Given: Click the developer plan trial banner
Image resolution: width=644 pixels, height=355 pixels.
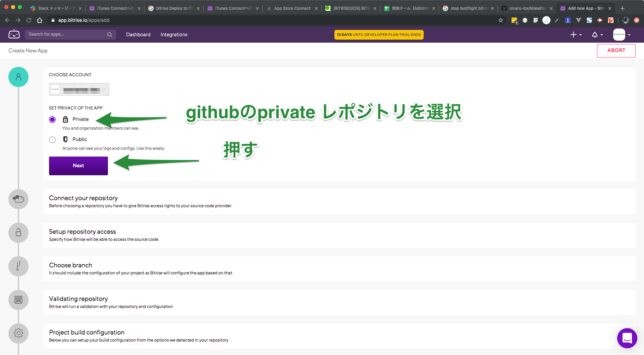Looking at the screenshot, I should [x=379, y=35].
